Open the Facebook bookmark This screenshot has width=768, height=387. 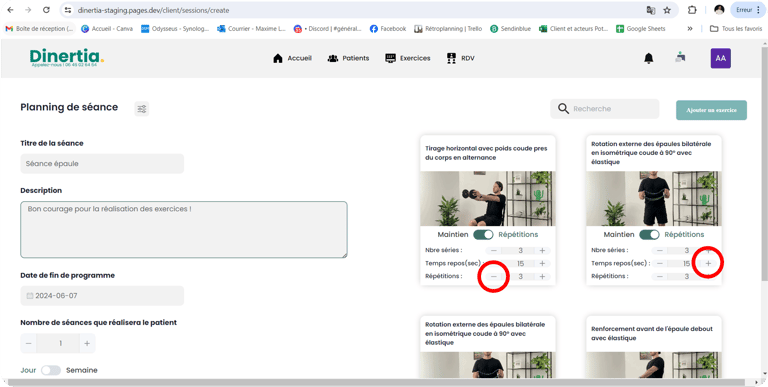[x=388, y=29]
